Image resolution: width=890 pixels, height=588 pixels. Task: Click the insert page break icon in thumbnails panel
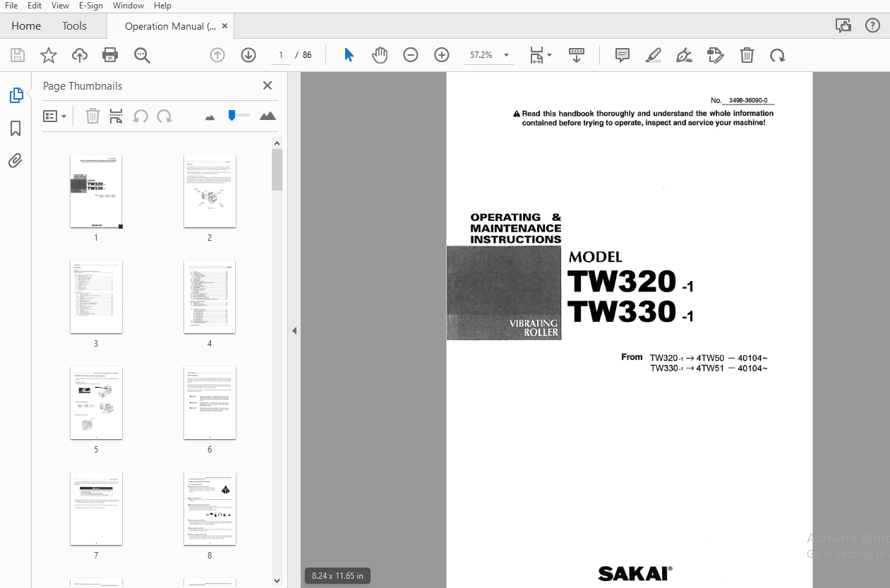[x=116, y=116]
